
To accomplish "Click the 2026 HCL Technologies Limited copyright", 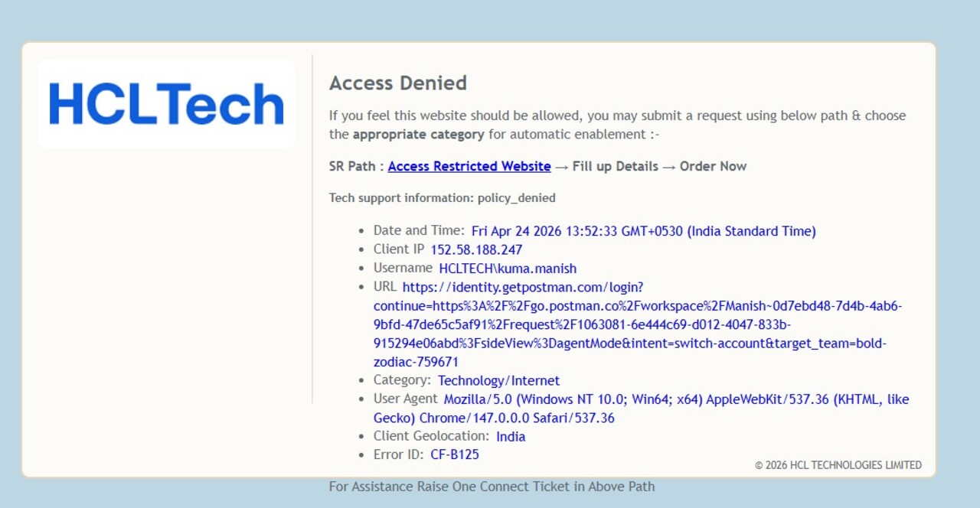I will point(838,465).
